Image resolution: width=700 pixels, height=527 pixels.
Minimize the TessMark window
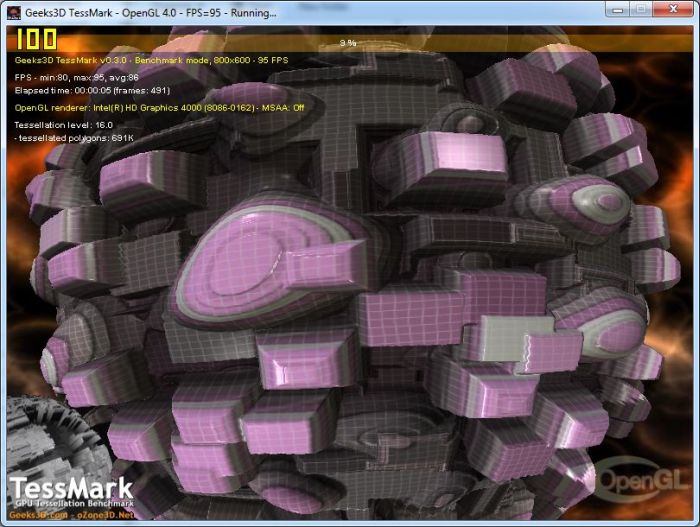coord(617,9)
